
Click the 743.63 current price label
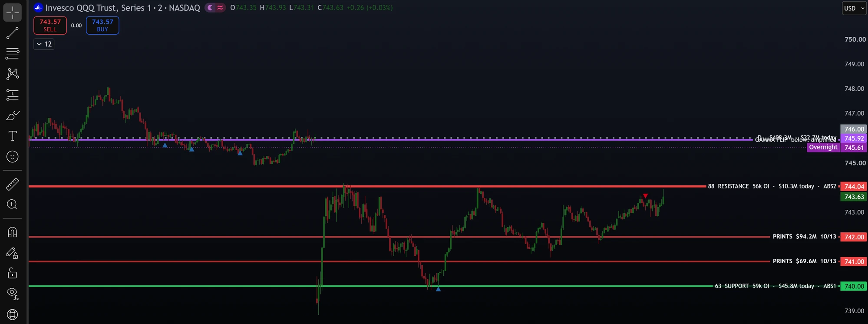point(854,197)
